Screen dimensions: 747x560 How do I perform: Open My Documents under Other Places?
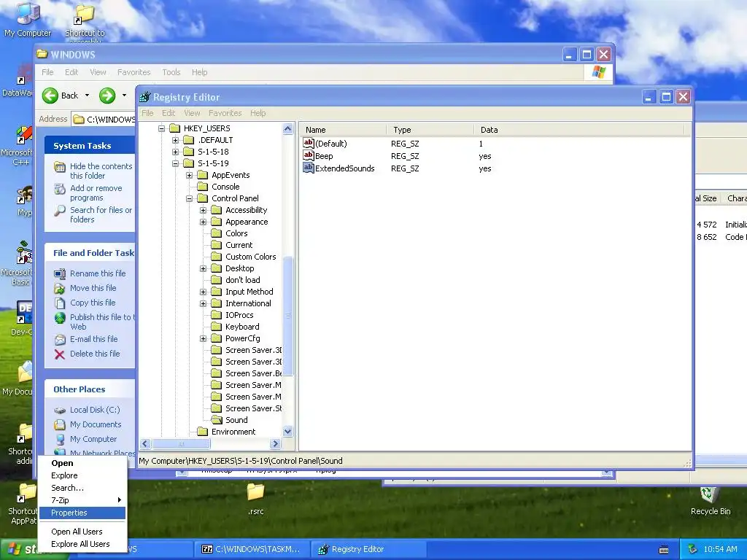pos(96,425)
